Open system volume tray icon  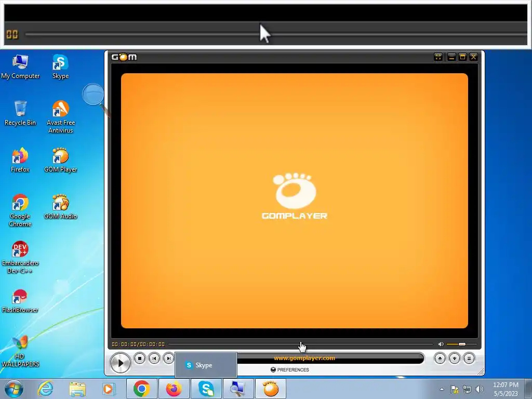(x=479, y=389)
